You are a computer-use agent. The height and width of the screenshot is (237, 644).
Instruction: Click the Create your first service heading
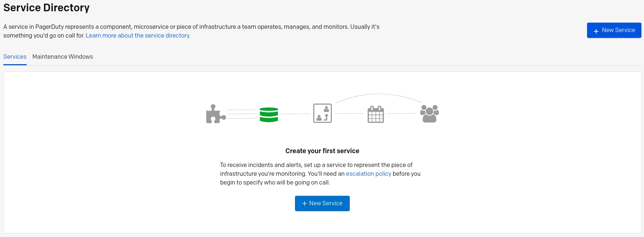click(x=322, y=151)
